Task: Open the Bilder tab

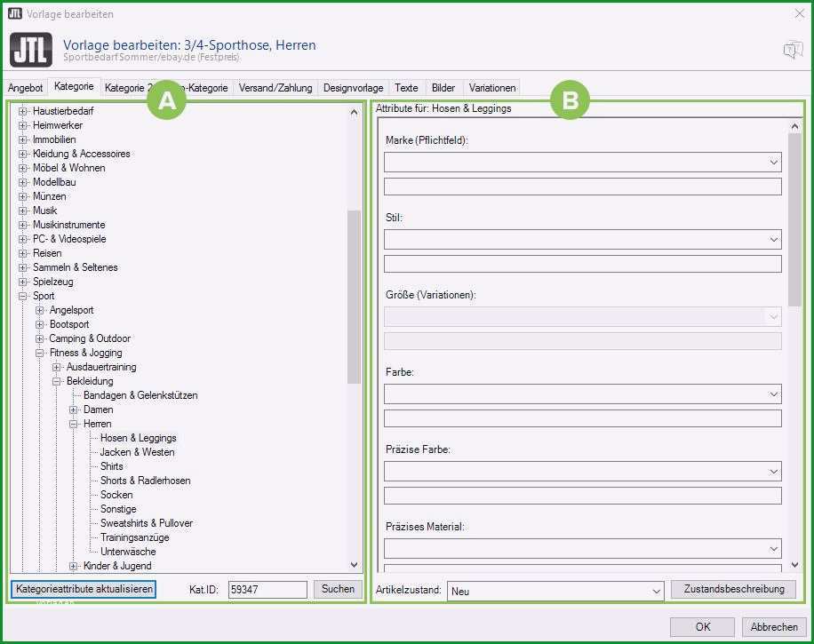Action: [x=443, y=88]
